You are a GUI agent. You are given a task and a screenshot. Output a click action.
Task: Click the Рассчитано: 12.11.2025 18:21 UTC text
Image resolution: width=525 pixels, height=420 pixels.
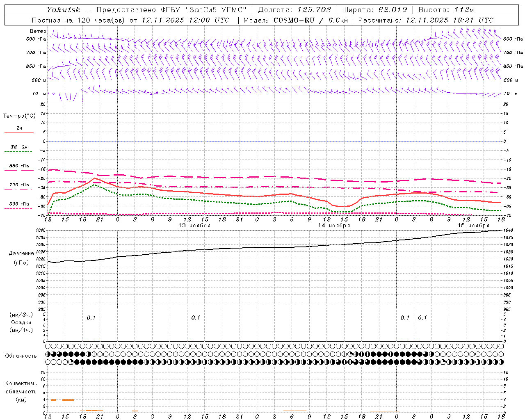(x=426, y=20)
